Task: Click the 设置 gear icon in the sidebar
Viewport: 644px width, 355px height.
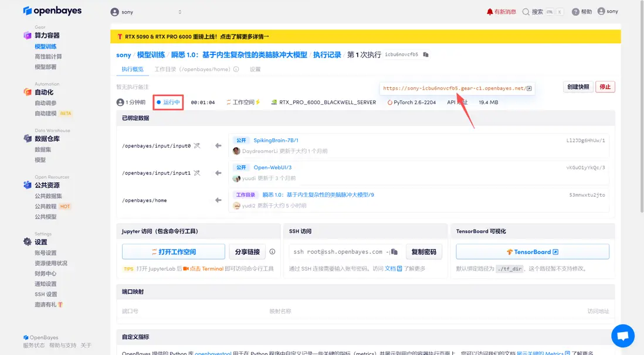Action: 28,242
